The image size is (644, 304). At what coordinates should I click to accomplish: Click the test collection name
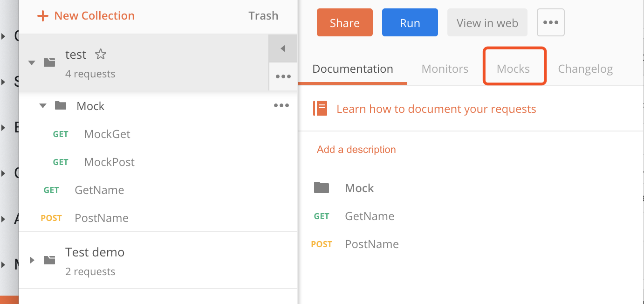coord(76,55)
